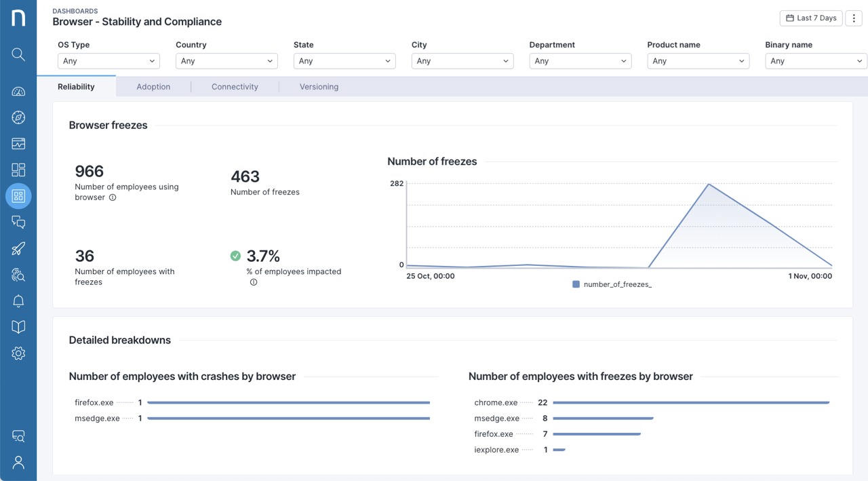Viewport: 868px width, 481px height.
Task: Open the Connectivity tab
Action: click(235, 87)
